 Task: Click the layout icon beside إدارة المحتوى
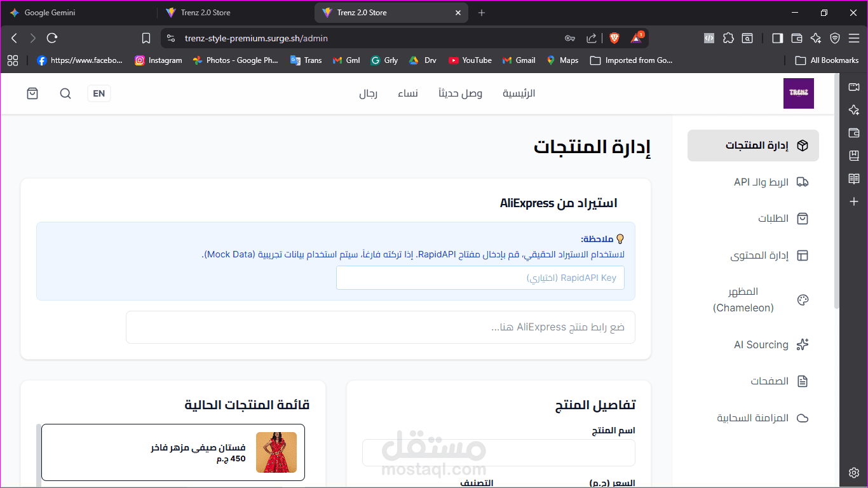coord(803,255)
